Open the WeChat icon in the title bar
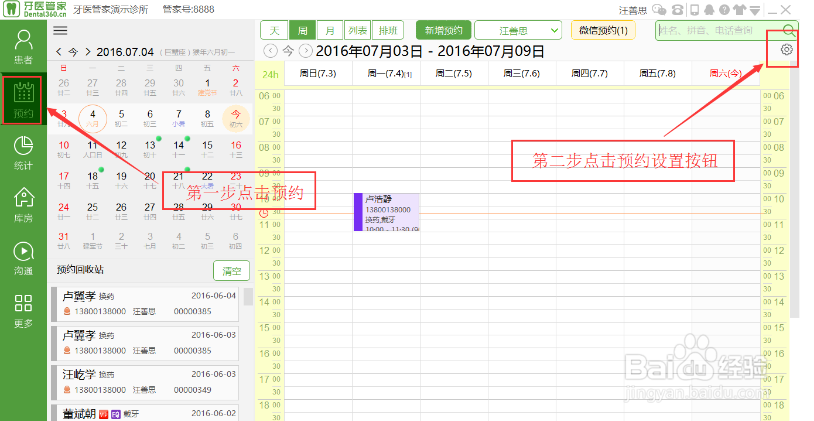814x421 pixels. [659, 9]
